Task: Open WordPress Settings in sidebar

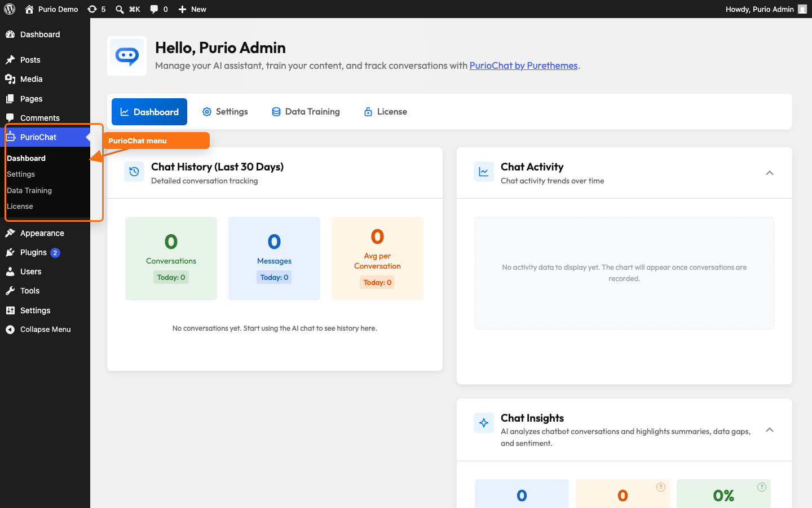Action: [x=45, y=310]
